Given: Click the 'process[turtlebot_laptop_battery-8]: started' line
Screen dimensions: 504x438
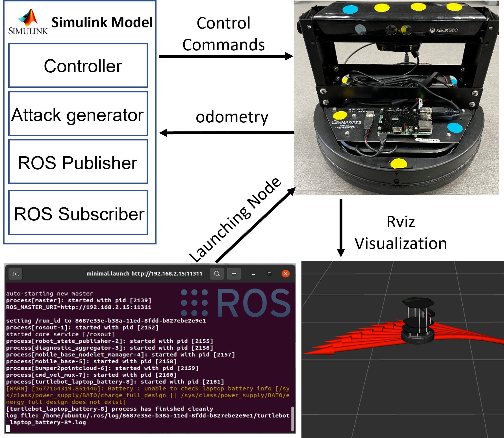Looking at the screenshot, I should pos(115,382).
